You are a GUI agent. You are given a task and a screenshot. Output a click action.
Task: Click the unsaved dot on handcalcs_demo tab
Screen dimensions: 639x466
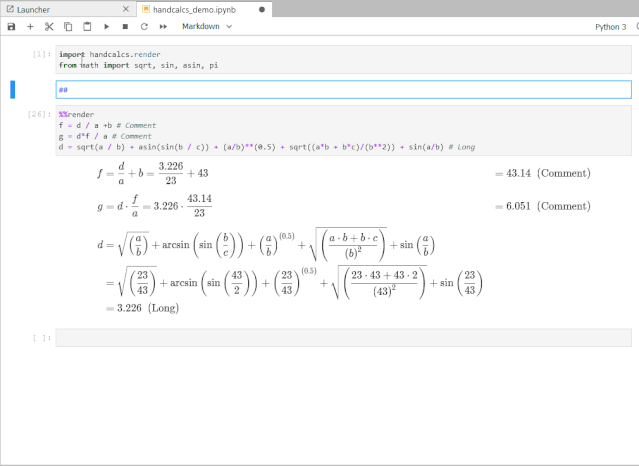coord(262,9)
